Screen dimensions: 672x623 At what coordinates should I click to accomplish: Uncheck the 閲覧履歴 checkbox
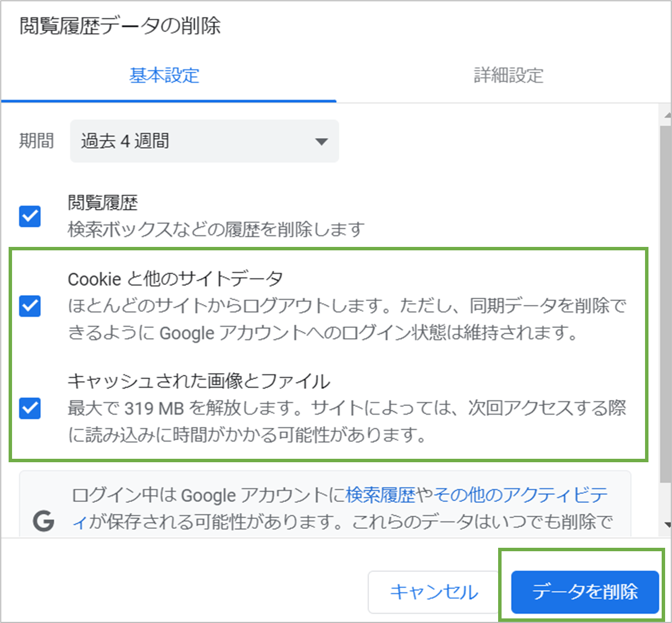click(x=30, y=216)
